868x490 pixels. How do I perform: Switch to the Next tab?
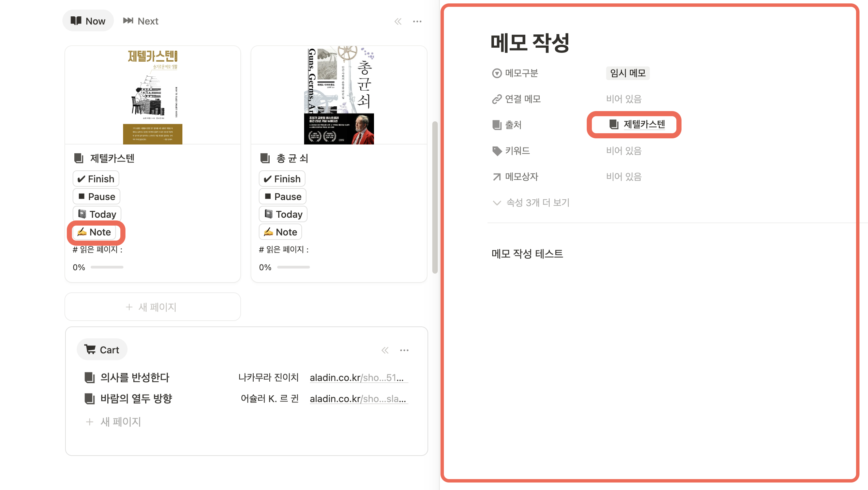tap(140, 21)
